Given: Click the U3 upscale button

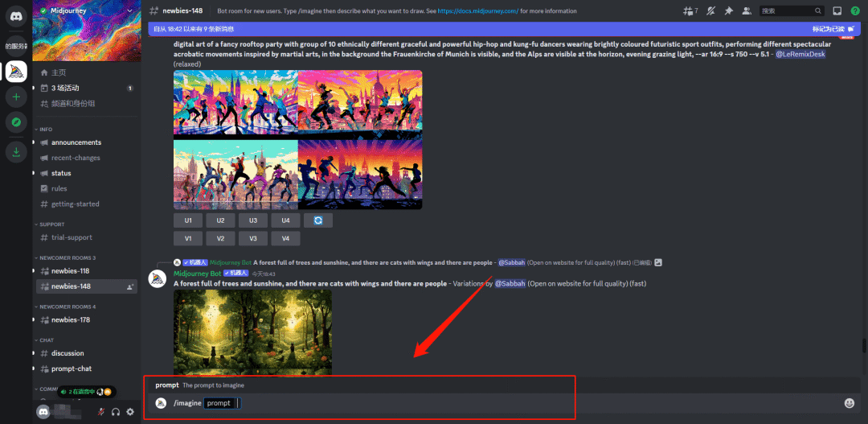Looking at the screenshot, I should tap(253, 220).
